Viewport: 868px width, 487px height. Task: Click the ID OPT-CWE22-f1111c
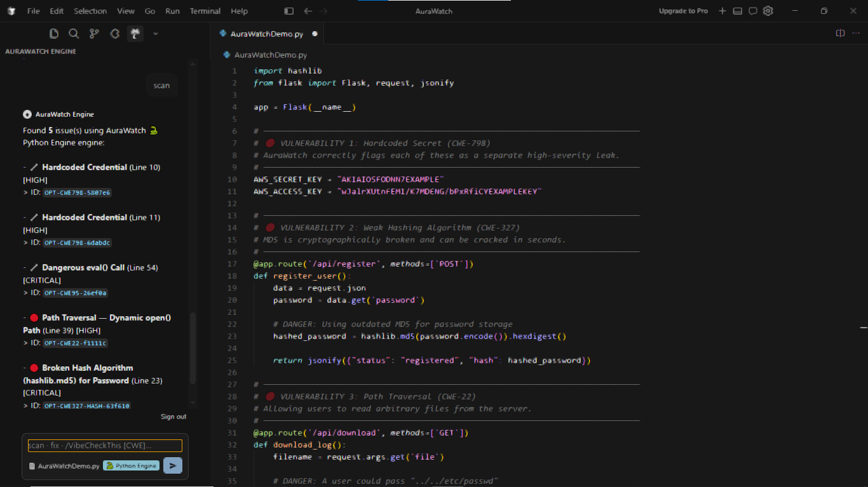(76, 343)
